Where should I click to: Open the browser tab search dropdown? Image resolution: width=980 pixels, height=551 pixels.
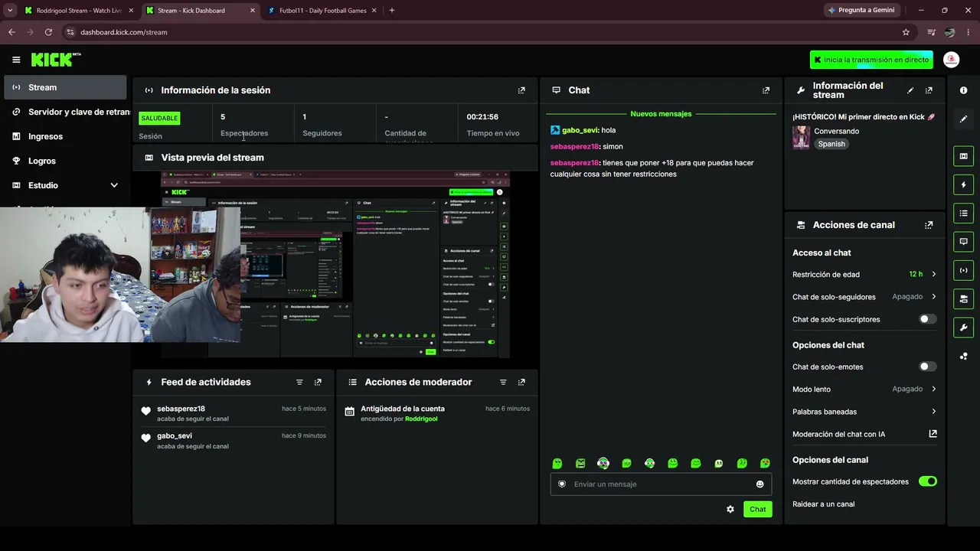tap(10, 11)
